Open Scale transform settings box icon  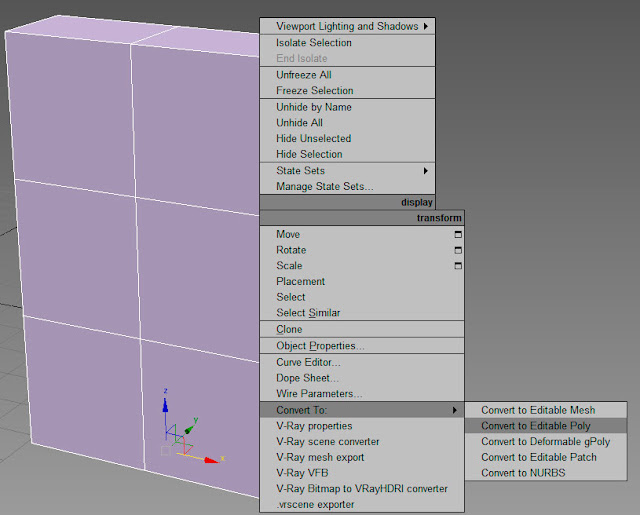(x=458, y=266)
